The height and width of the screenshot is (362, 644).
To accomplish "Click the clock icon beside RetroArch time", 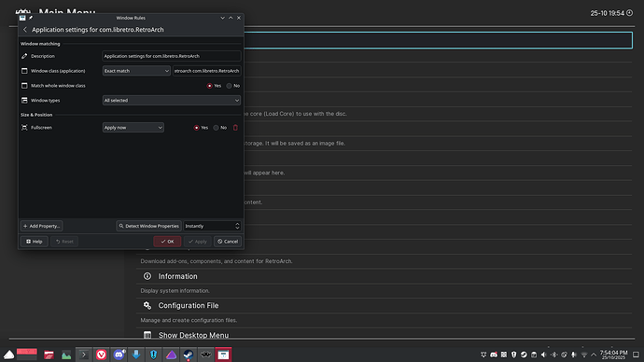I will pyautogui.click(x=630, y=13).
